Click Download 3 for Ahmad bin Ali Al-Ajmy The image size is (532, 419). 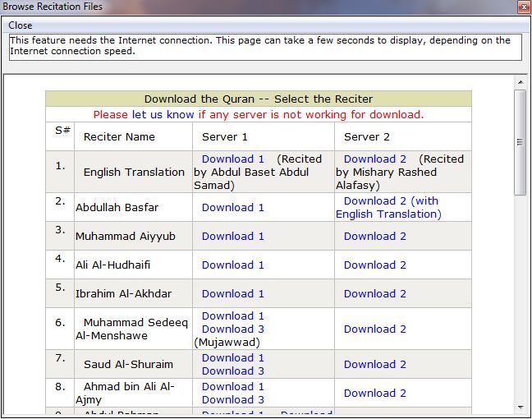click(233, 400)
